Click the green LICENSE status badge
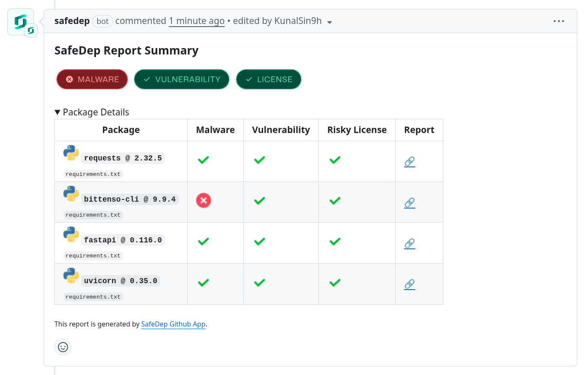588x375 pixels. point(269,79)
